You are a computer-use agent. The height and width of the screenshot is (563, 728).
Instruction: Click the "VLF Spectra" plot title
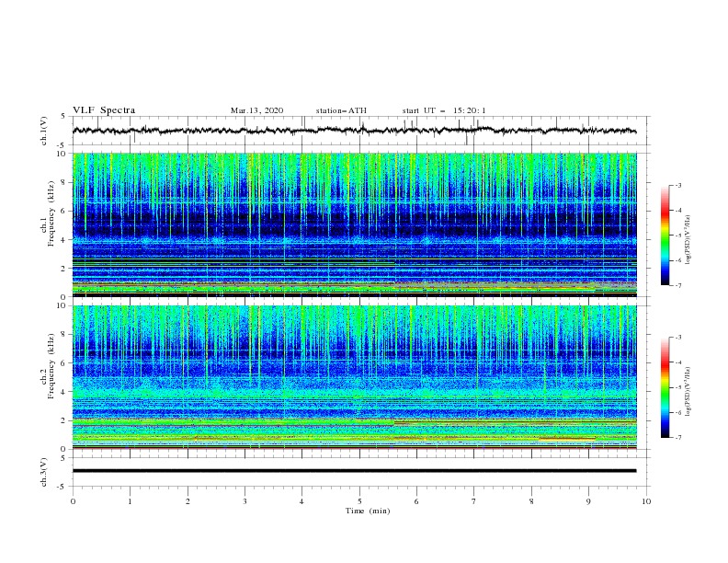(104, 110)
